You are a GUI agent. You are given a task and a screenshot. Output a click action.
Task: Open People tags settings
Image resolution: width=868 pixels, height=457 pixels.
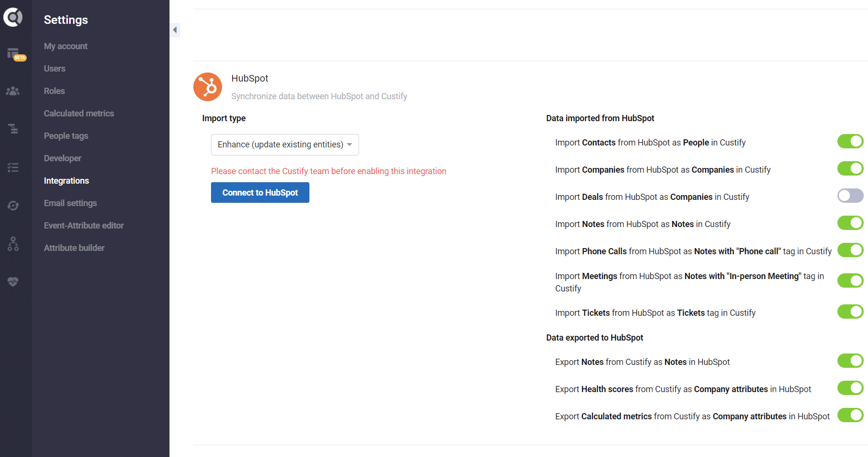click(x=66, y=136)
